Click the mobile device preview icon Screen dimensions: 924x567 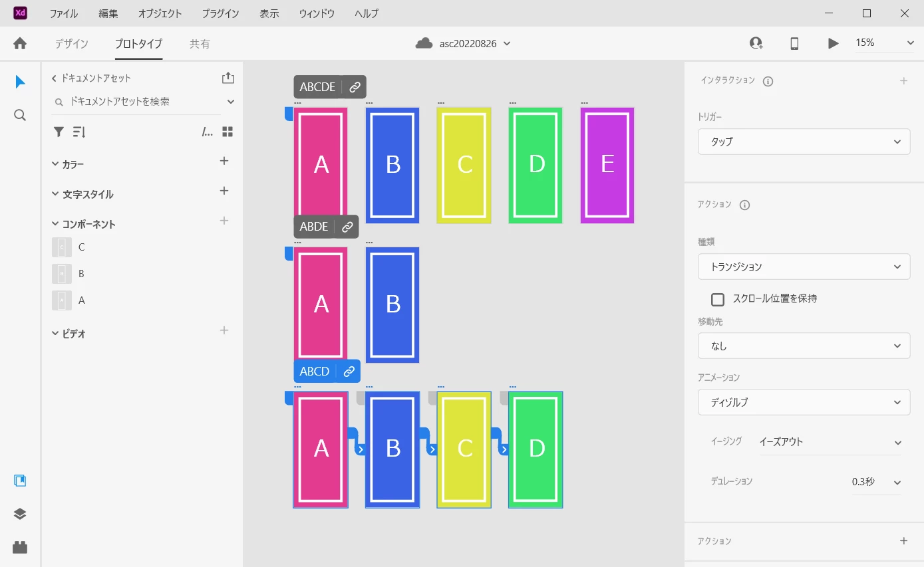coord(794,43)
